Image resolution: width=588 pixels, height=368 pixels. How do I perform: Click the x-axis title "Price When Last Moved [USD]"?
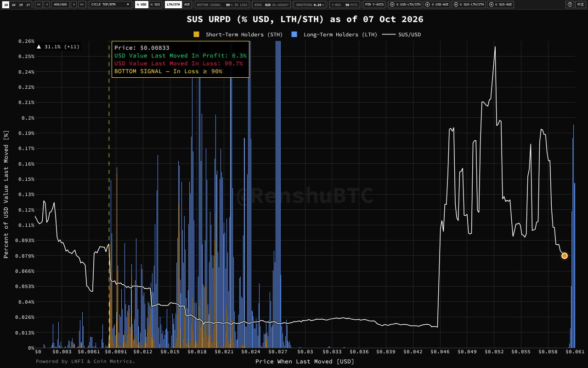click(305, 362)
